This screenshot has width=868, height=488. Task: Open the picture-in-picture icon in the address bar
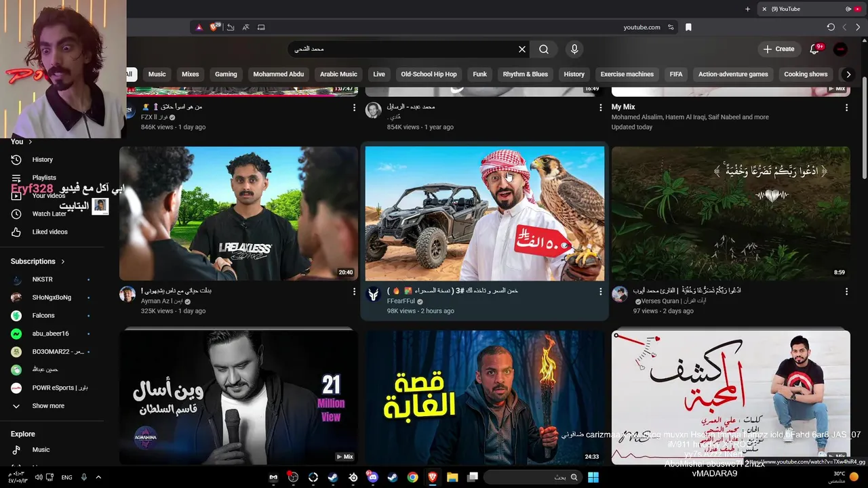(261, 27)
